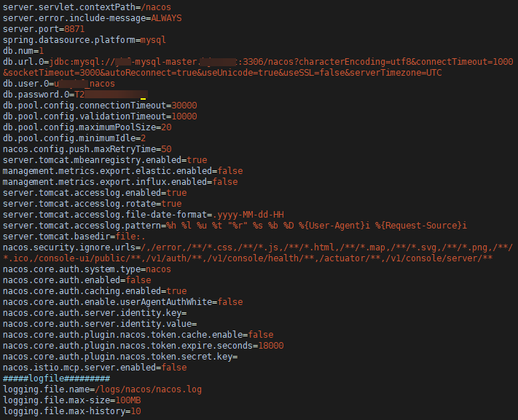
Task: Click the accesslog.pattern value with User-Agent
Action: click(x=316, y=225)
